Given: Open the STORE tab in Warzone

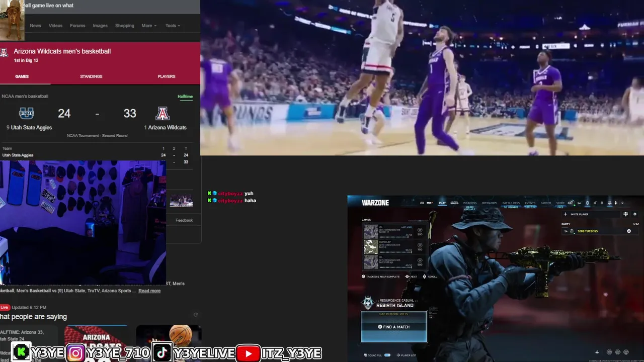Looking at the screenshot, I should click(x=560, y=203).
